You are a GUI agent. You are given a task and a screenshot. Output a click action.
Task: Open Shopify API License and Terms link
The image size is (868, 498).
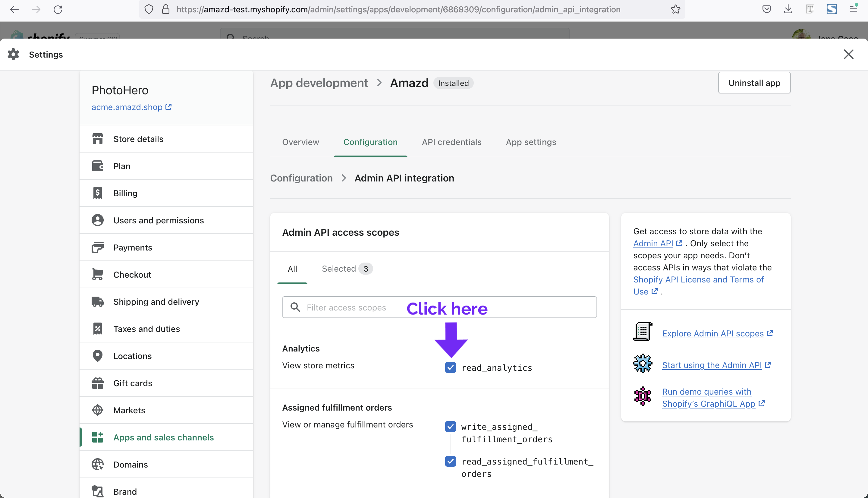pyautogui.click(x=698, y=285)
